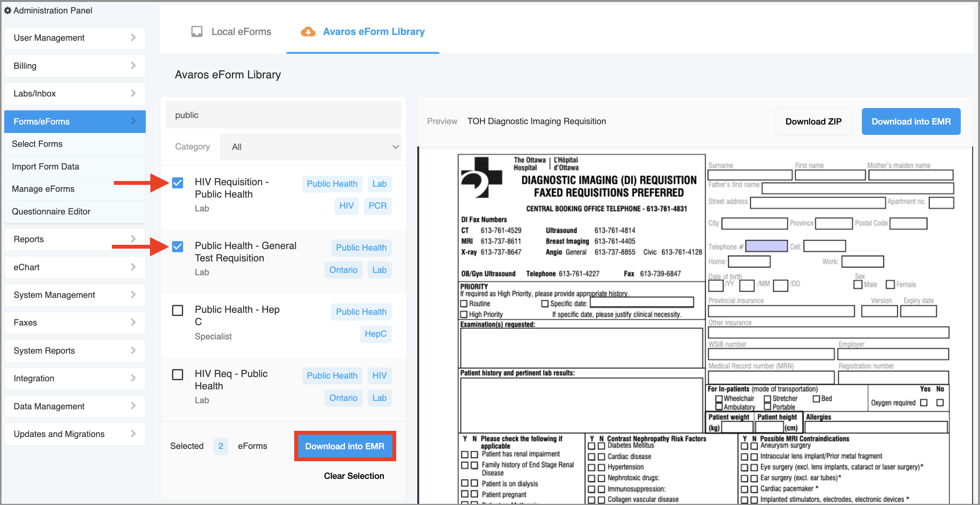Click the search field containing 'public'

[283, 115]
